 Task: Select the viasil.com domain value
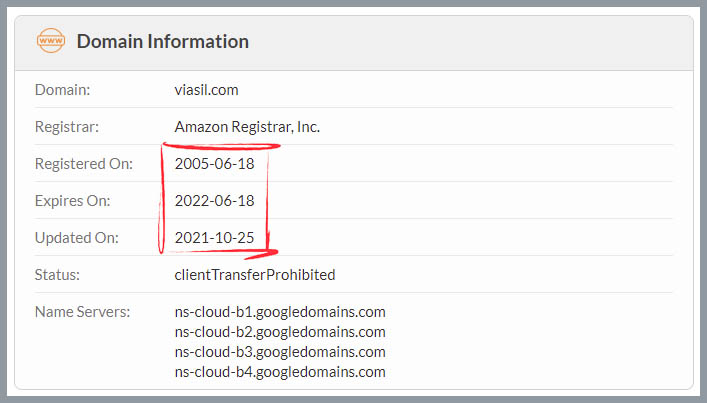click(x=207, y=90)
